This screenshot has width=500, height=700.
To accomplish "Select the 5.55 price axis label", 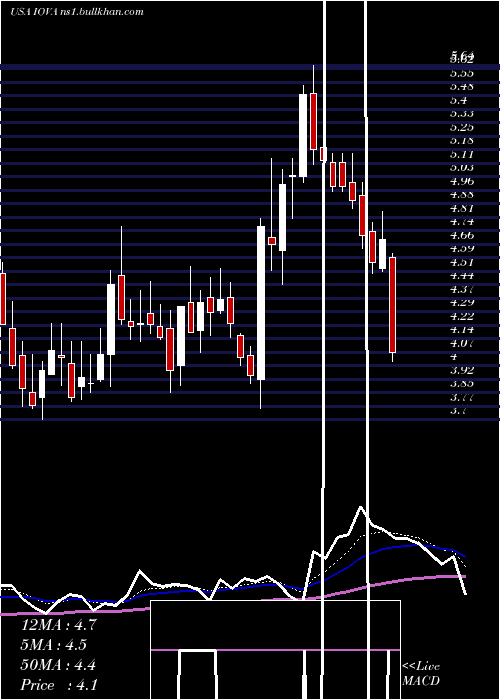I will click(462, 72).
